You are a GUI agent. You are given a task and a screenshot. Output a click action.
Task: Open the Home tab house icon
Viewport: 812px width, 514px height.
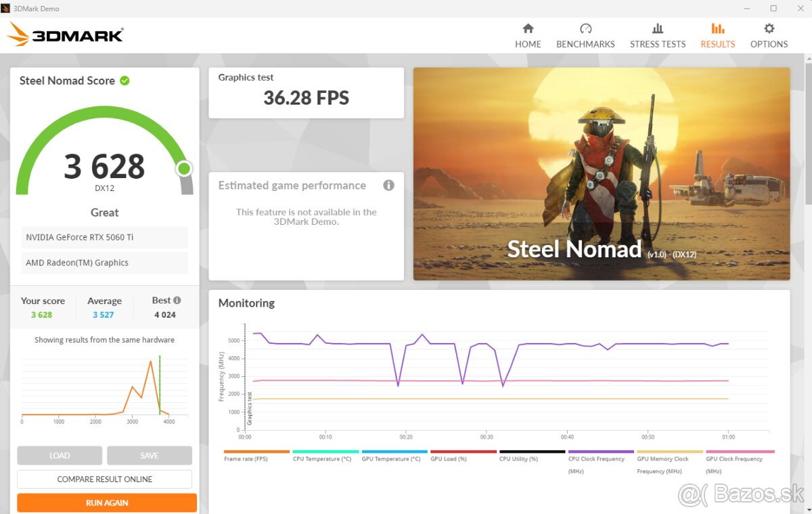click(528, 28)
